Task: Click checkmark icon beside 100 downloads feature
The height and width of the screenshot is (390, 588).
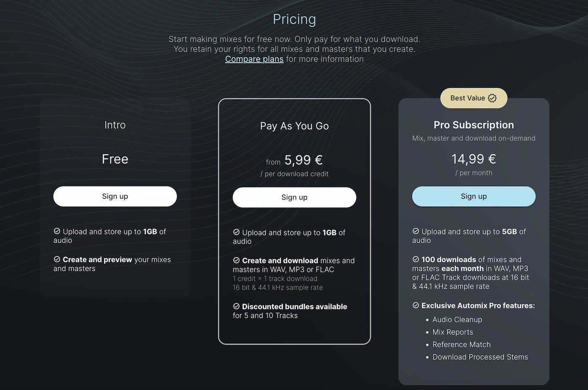Action: [416, 259]
